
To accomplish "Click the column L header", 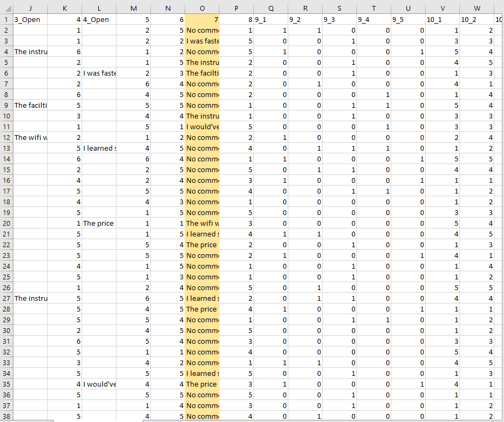I will [99, 8].
